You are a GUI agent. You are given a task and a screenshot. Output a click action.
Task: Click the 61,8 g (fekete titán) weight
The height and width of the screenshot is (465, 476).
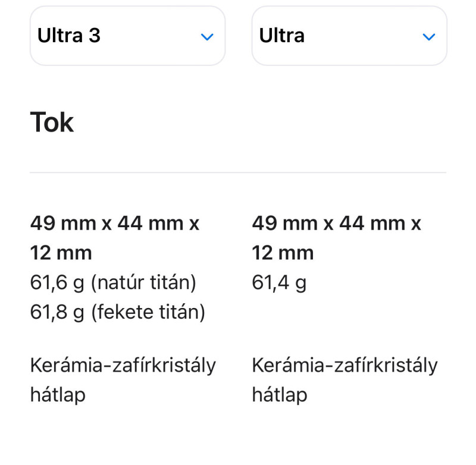pos(117,312)
